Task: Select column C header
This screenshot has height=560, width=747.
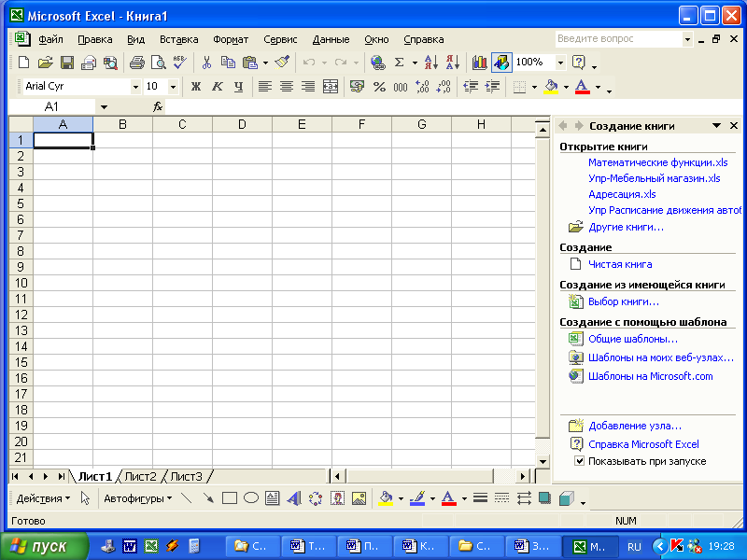Action: pos(182,125)
